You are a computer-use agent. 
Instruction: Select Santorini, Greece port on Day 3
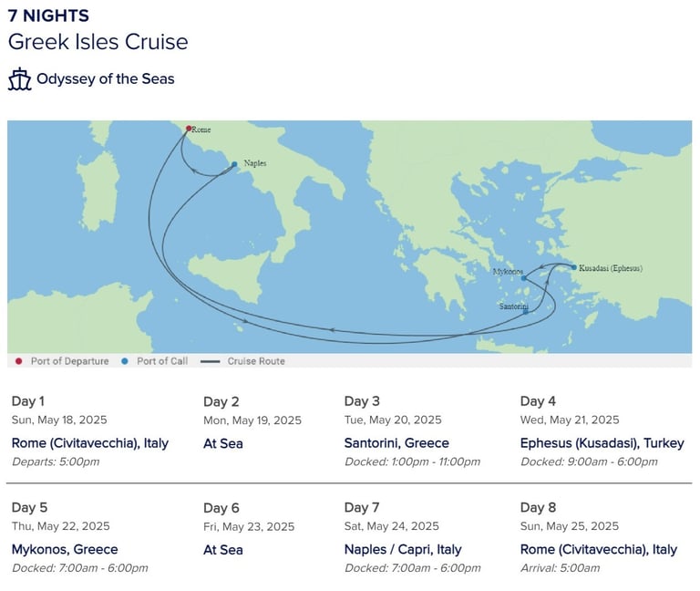click(396, 443)
